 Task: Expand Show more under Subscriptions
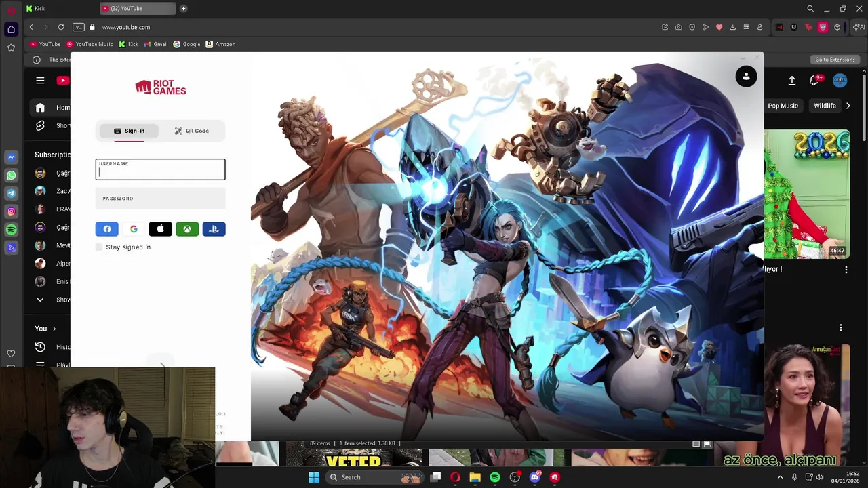click(x=53, y=300)
